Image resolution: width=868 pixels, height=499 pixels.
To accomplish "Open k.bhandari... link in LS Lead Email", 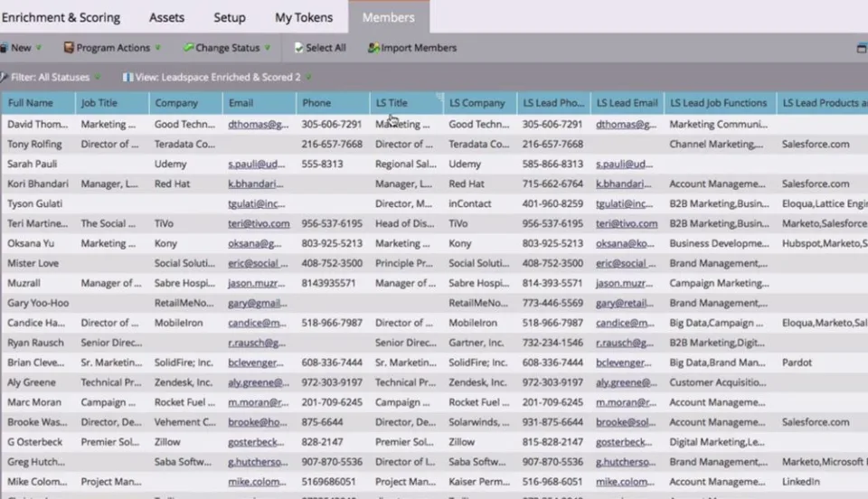I will click(x=623, y=184).
